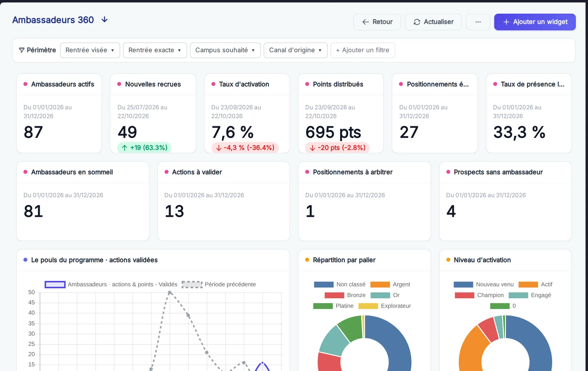Click the -20 pts (-2.8%) trend badge

[337, 148]
